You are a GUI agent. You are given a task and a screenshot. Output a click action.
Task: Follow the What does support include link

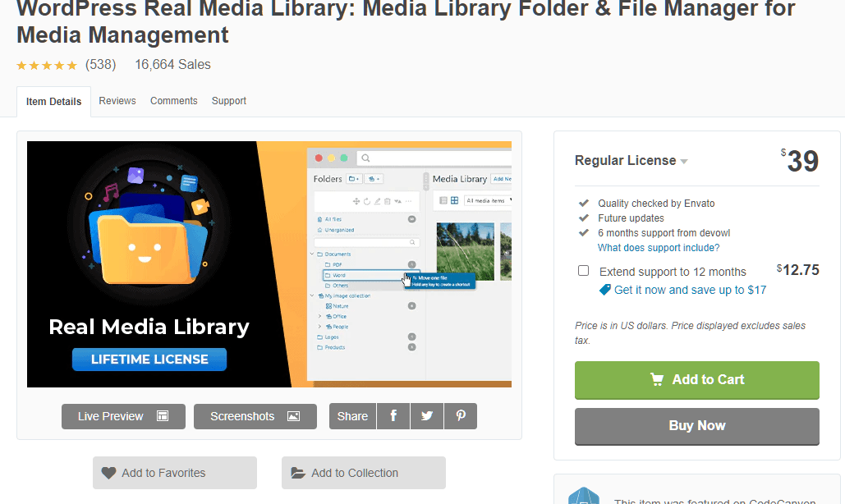click(x=659, y=248)
